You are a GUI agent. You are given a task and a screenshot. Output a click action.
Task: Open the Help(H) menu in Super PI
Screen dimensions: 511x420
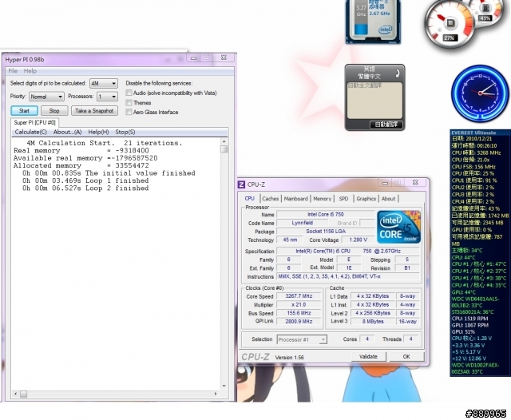[98, 132]
